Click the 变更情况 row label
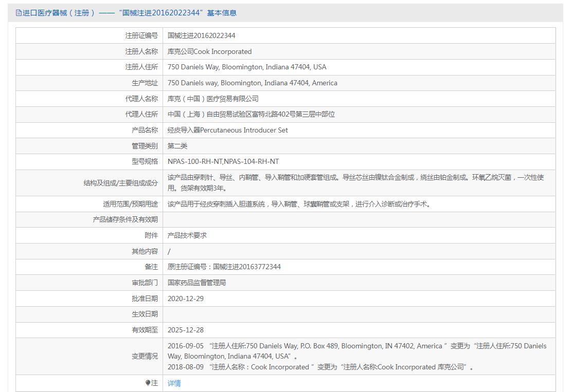The image size is (571, 392). (x=145, y=357)
